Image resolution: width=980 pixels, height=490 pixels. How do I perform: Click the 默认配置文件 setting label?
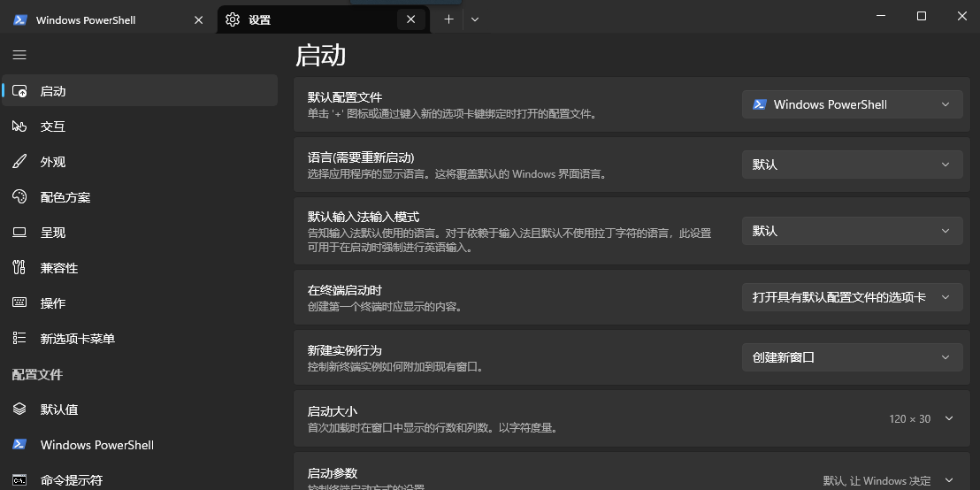coord(345,97)
